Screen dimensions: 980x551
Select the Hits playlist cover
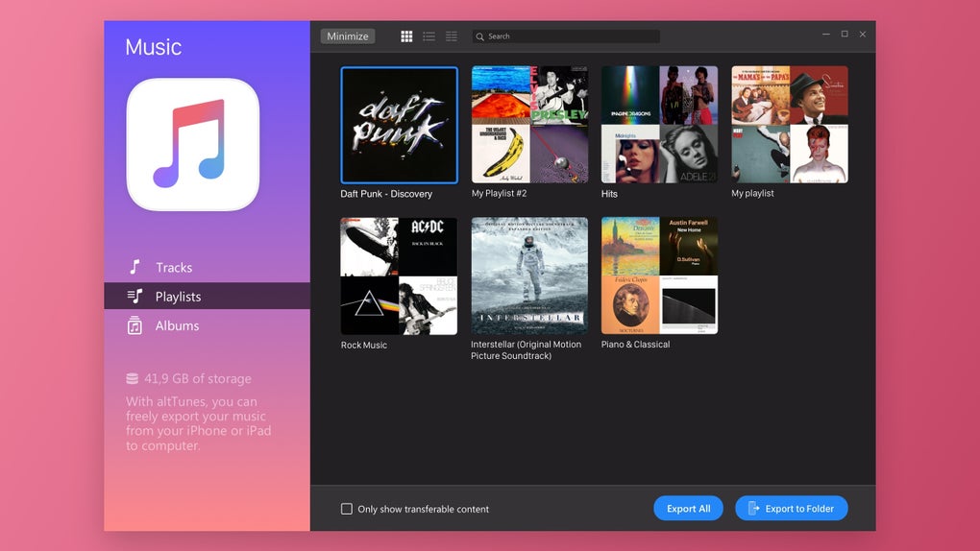pyautogui.click(x=659, y=125)
